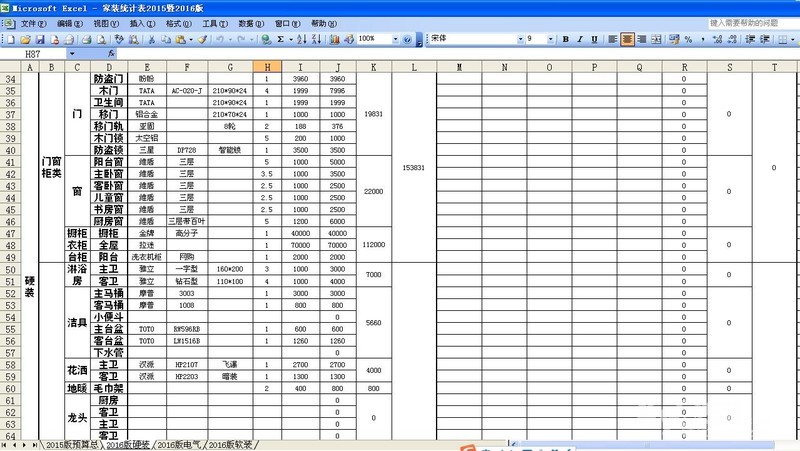800x451 pixels.
Task: Increase the cell indent
Action: (x=765, y=39)
